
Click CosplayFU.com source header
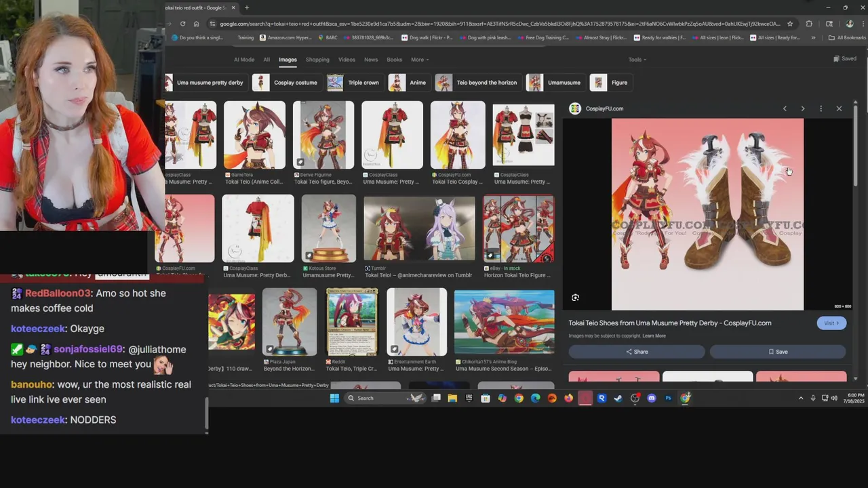click(597, 108)
